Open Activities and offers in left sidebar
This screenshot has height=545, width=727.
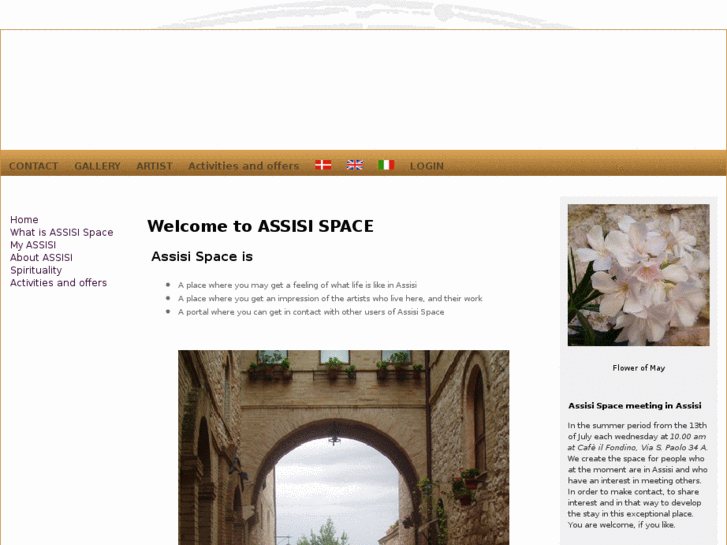click(58, 283)
